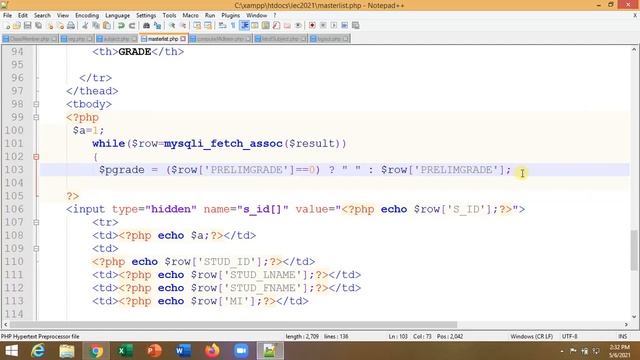Open the Settings menu
The width and height of the screenshot is (640, 360).
[146, 15]
